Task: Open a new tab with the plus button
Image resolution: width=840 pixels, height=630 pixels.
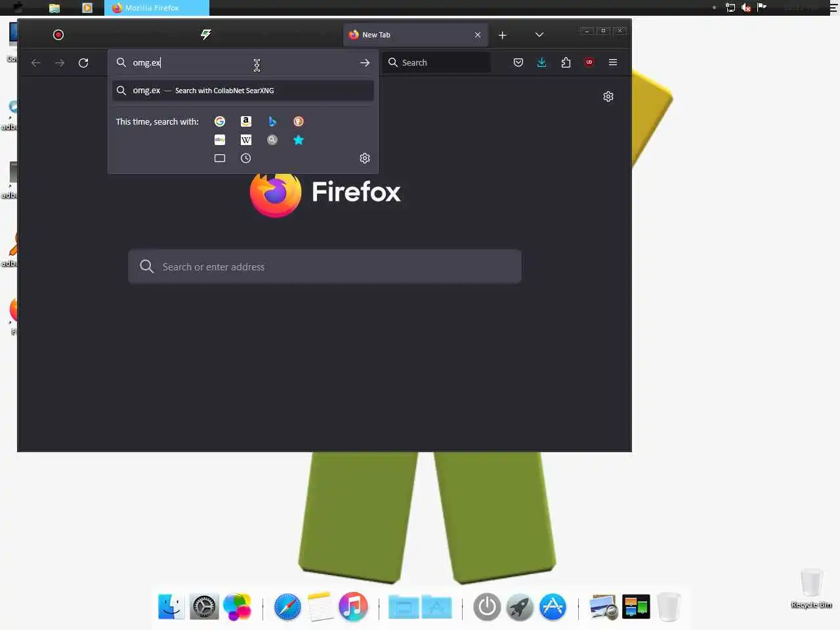Action: click(x=503, y=35)
